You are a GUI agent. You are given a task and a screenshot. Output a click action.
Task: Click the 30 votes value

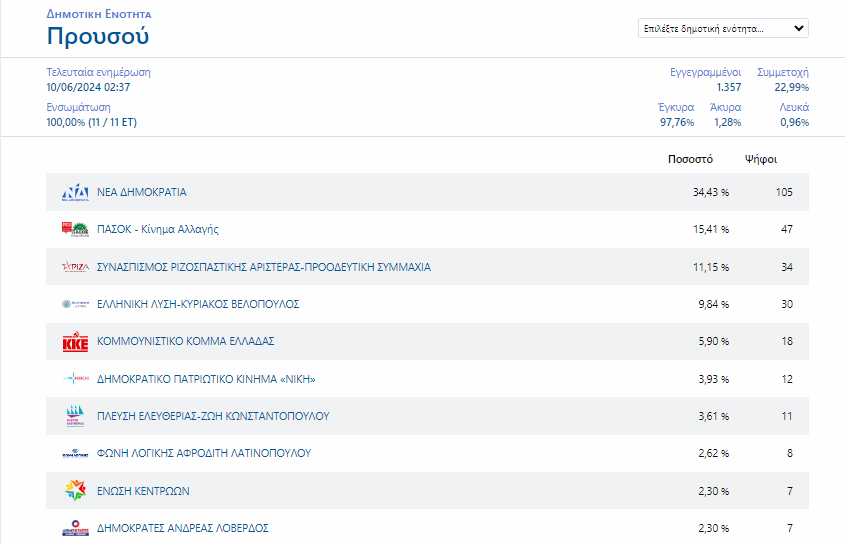pyautogui.click(x=787, y=304)
